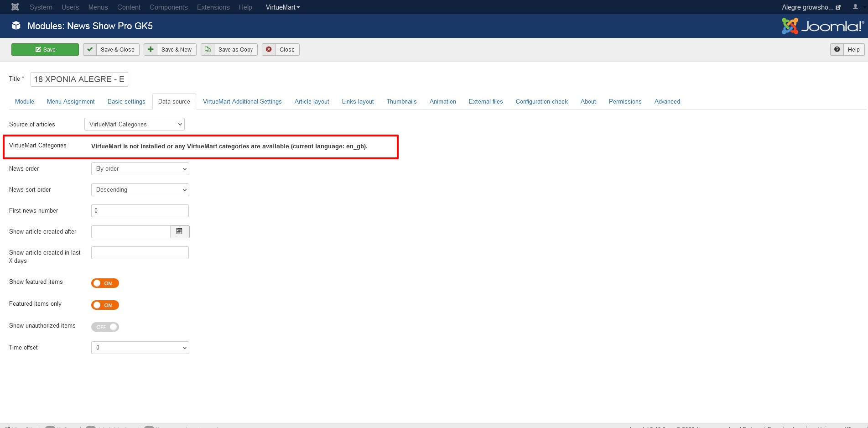
Task: Click Show article created after date field
Action: click(x=131, y=232)
